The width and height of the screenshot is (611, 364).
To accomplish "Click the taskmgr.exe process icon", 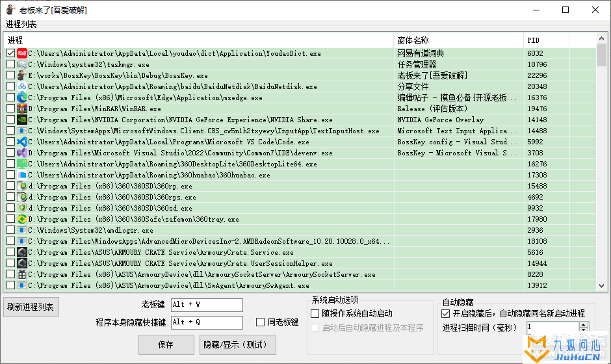I will pyautogui.click(x=22, y=64).
